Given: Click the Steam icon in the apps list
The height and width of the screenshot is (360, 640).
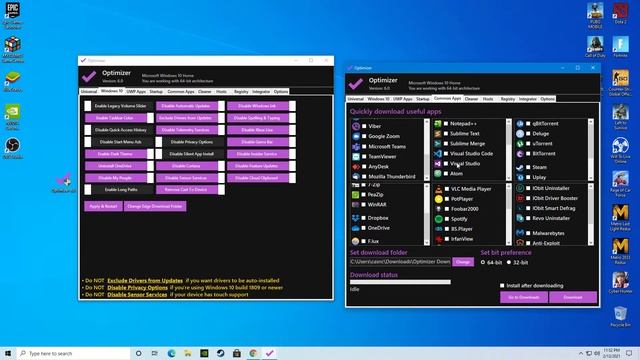Looking at the screenshot, I should [520, 167].
